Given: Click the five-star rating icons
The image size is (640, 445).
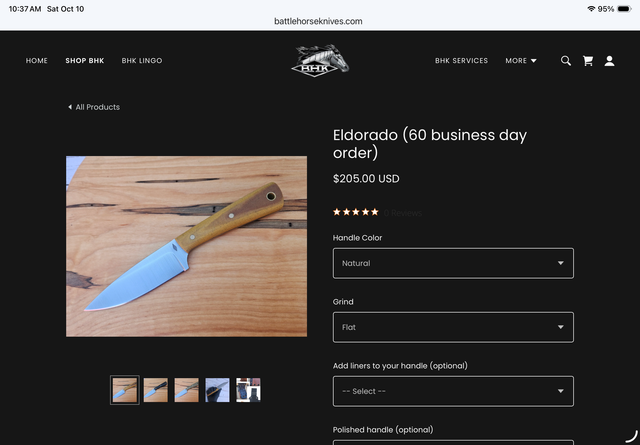Looking at the screenshot, I should pyautogui.click(x=356, y=212).
